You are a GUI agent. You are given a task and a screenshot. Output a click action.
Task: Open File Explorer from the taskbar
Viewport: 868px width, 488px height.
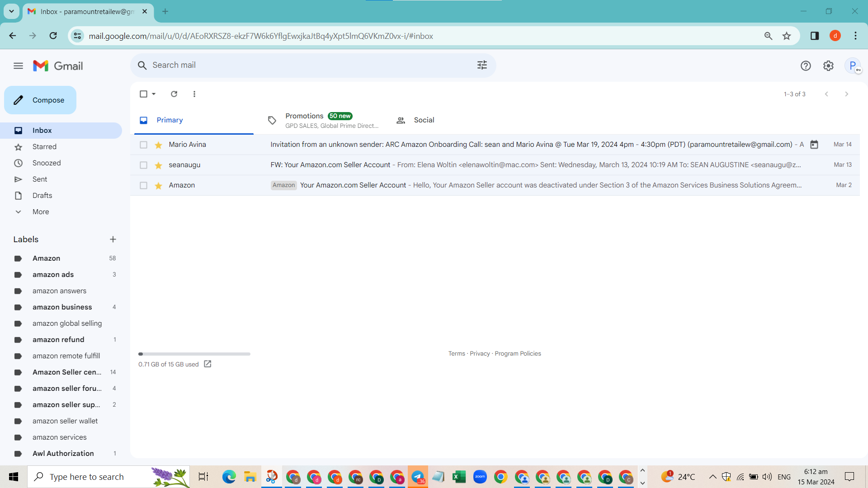(250, 477)
